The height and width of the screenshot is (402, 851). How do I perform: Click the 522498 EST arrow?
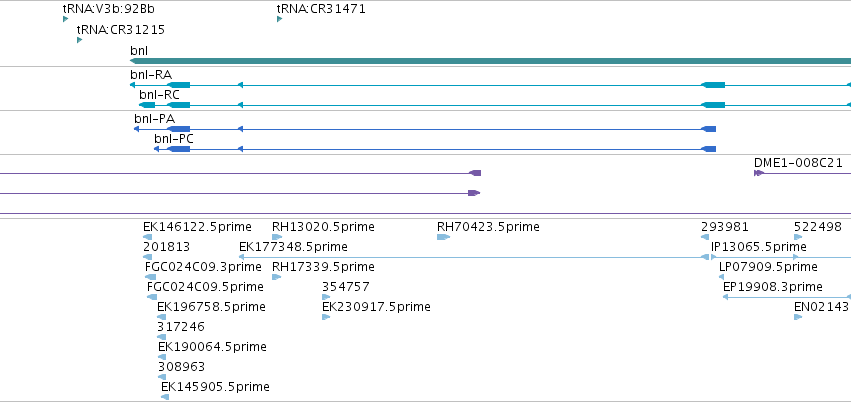pos(798,237)
